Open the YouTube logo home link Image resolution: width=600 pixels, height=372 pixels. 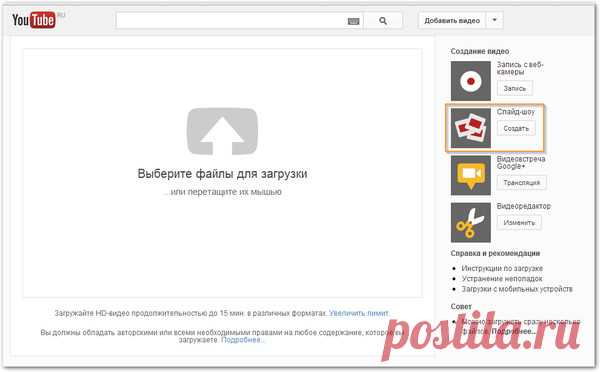pyautogui.click(x=34, y=20)
